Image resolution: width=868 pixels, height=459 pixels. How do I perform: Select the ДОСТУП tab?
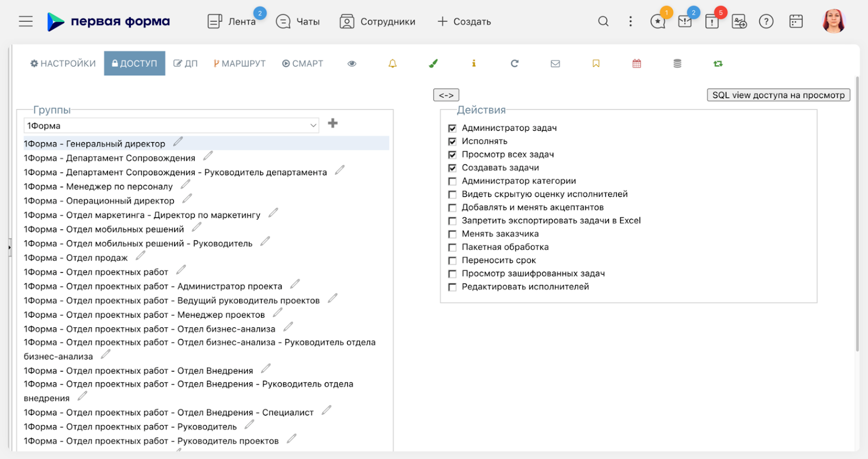[135, 63]
